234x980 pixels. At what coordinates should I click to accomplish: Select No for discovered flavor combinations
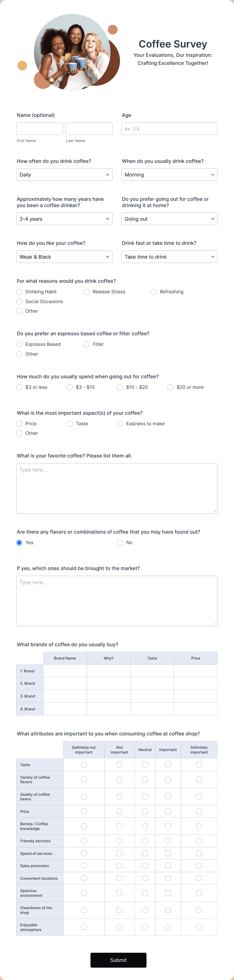pyautogui.click(x=120, y=542)
